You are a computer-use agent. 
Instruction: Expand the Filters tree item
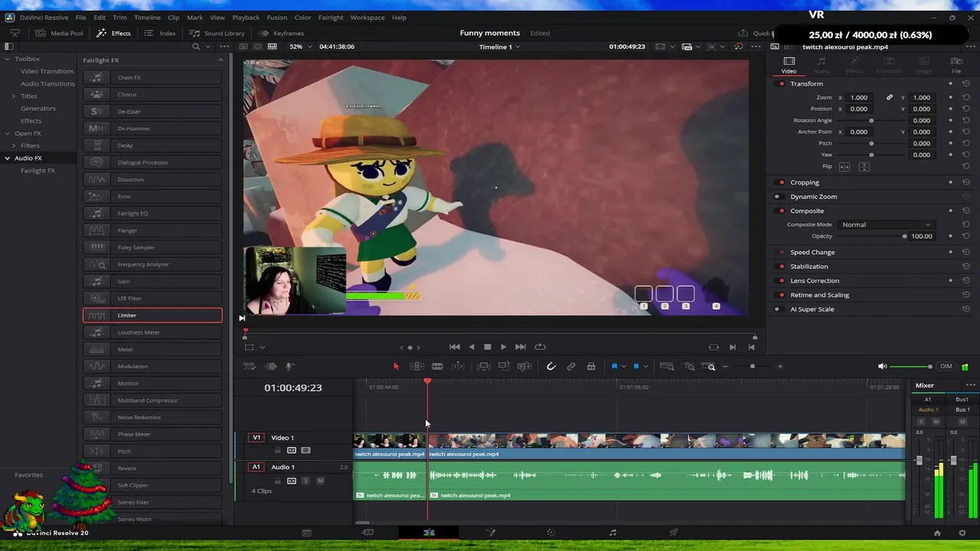point(14,145)
